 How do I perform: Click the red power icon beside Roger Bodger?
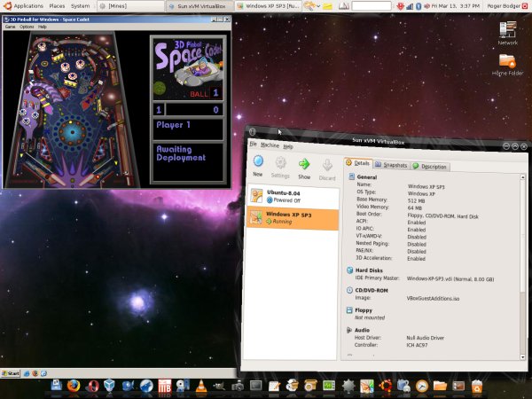pos(526,6)
